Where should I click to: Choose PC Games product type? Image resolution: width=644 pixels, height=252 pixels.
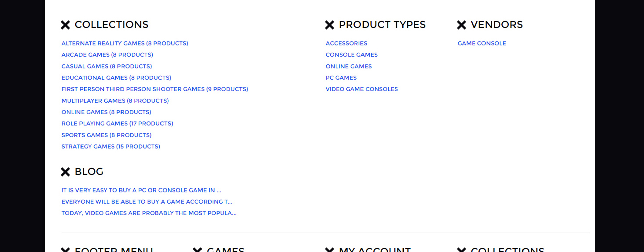pyautogui.click(x=341, y=78)
